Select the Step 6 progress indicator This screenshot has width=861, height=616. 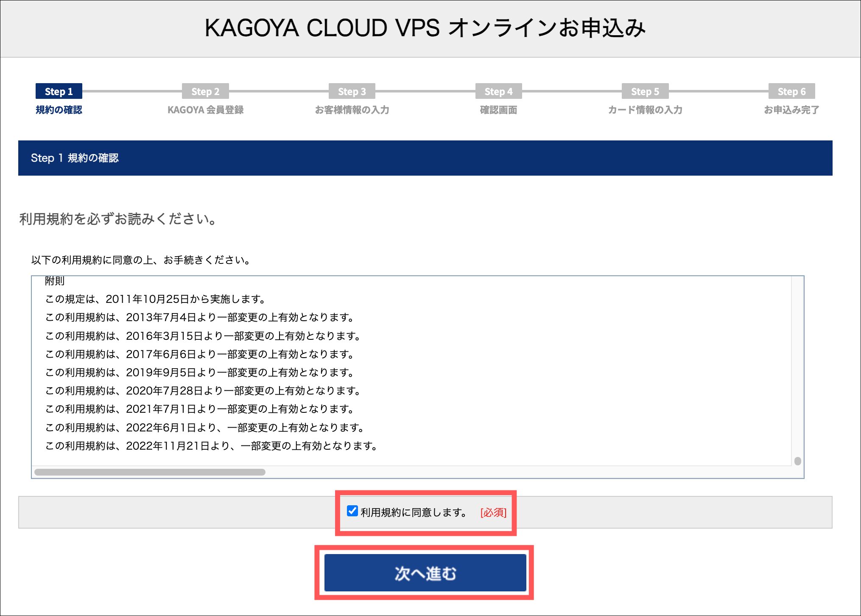(791, 91)
